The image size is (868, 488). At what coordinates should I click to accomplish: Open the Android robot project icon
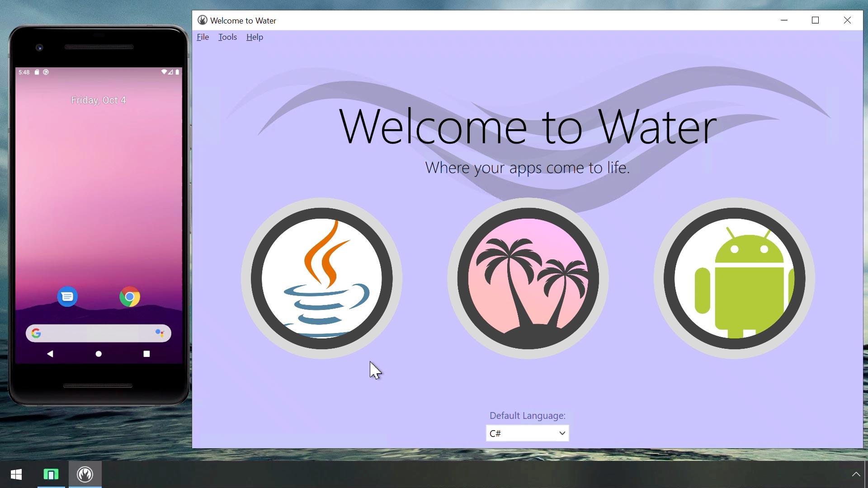[734, 278]
